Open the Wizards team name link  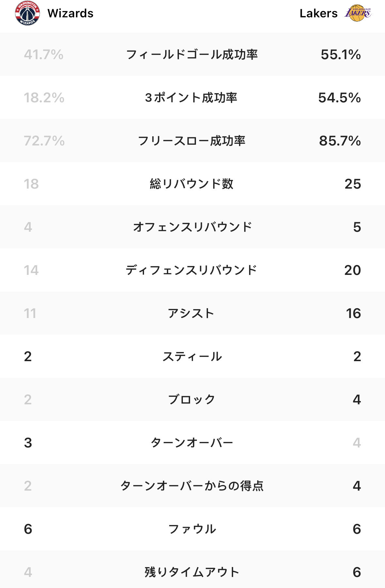click(x=71, y=13)
